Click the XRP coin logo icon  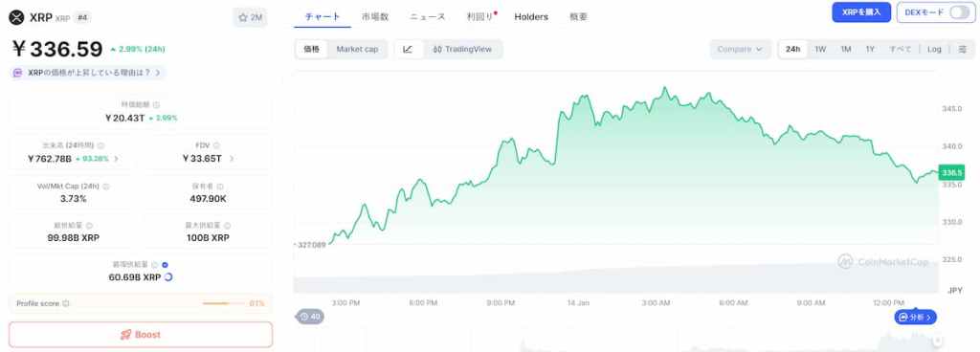tap(16, 17)
